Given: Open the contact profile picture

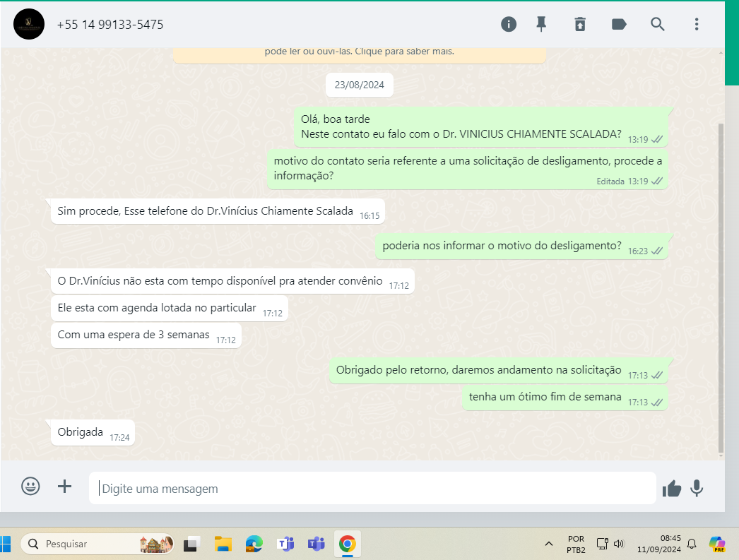Looking at the screenshot, I should (x=29, y=24).
